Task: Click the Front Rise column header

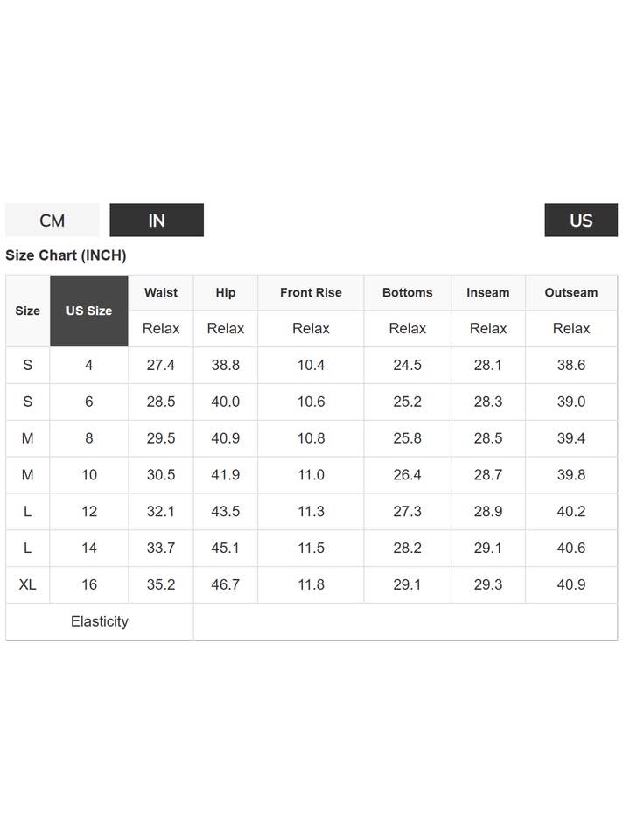Action: tap(311, 293)
